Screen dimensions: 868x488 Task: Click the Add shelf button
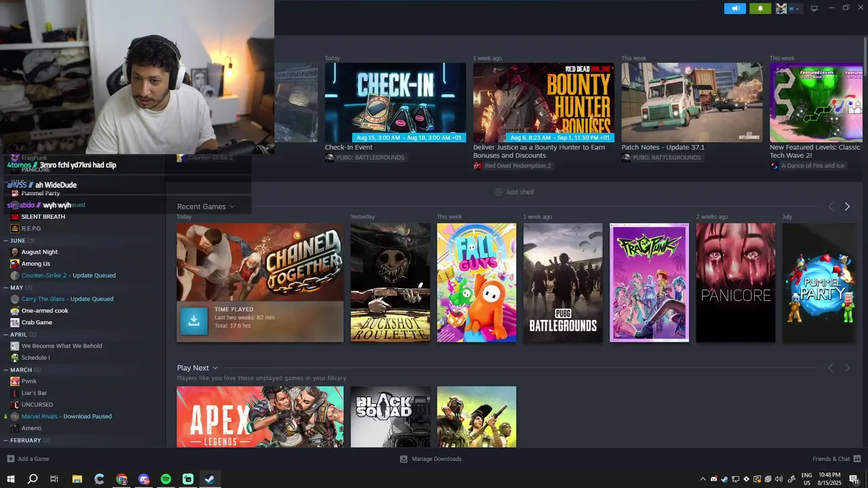pos(515,192)
